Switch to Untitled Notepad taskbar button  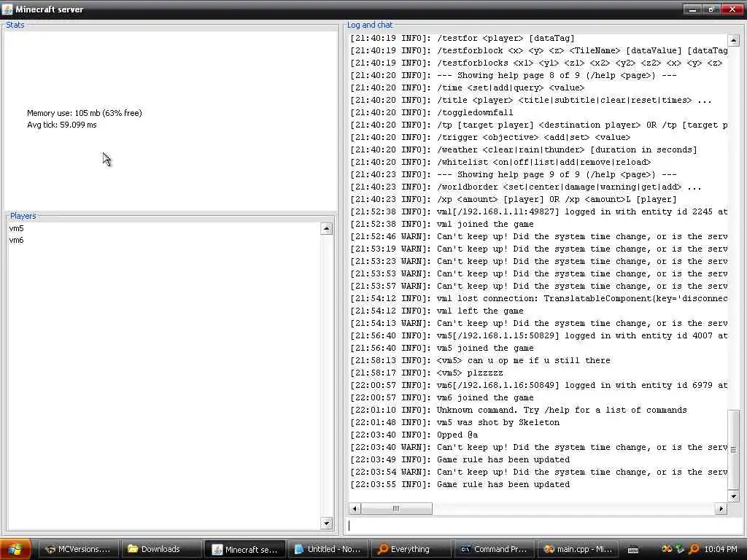tap(328, 549)
